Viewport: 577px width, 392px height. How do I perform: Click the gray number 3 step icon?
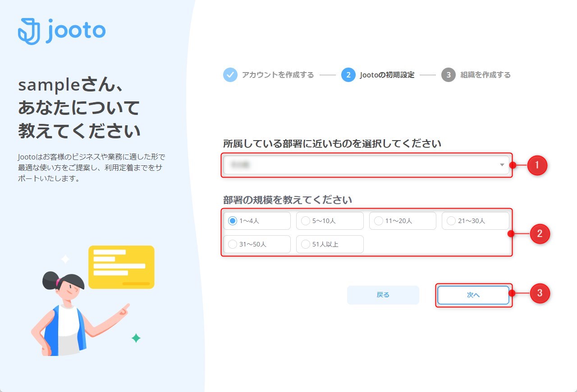(449, 75)
